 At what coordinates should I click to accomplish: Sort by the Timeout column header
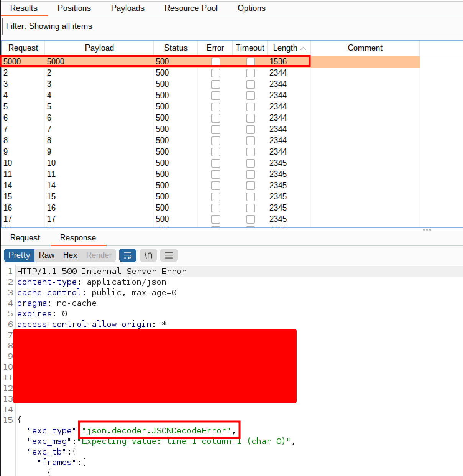(x=250, y=48)
